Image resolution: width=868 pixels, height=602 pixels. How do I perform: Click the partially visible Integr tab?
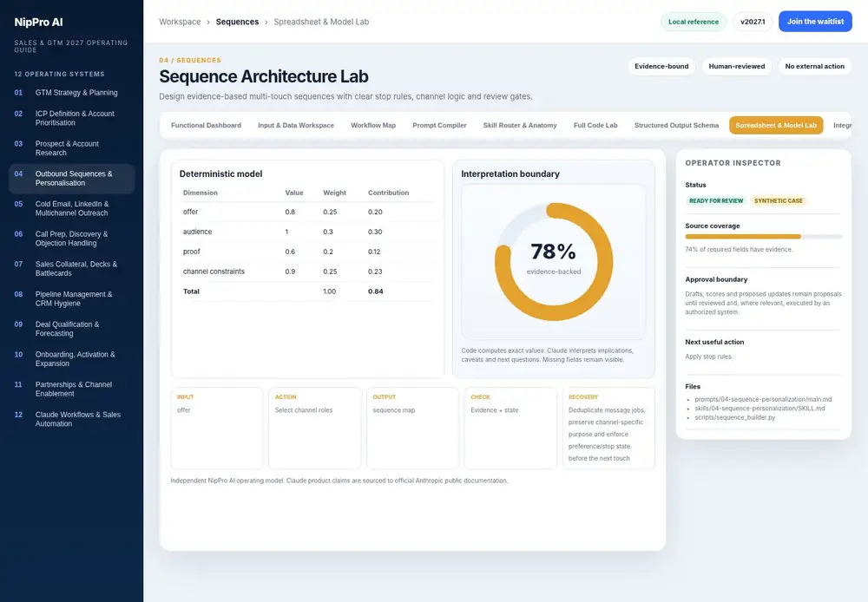pyautogui.click(x=841, y=126)
